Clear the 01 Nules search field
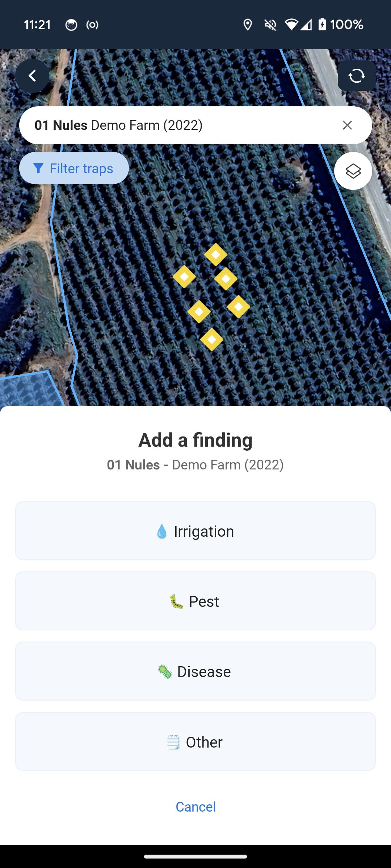The width and height of the screenshot is (391, 868). tap(347, 125)
